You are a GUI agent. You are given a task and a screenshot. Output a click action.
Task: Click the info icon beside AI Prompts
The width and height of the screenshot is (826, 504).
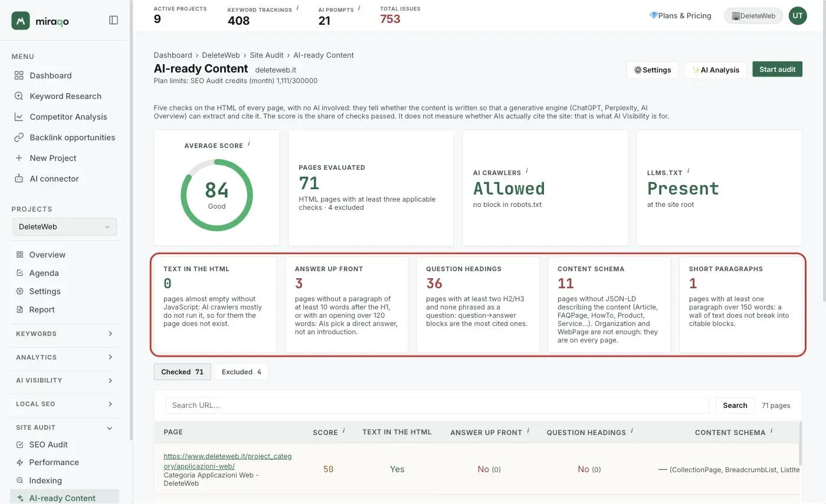[359, 8]
